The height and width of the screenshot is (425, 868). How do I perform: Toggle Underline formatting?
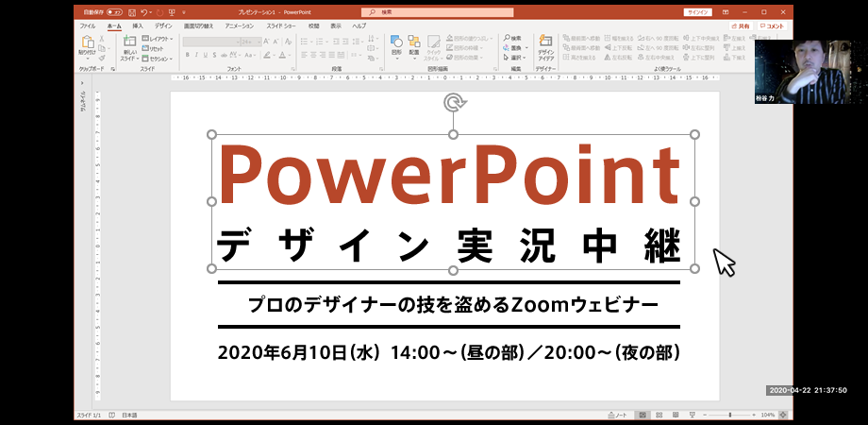pos(206,55)
